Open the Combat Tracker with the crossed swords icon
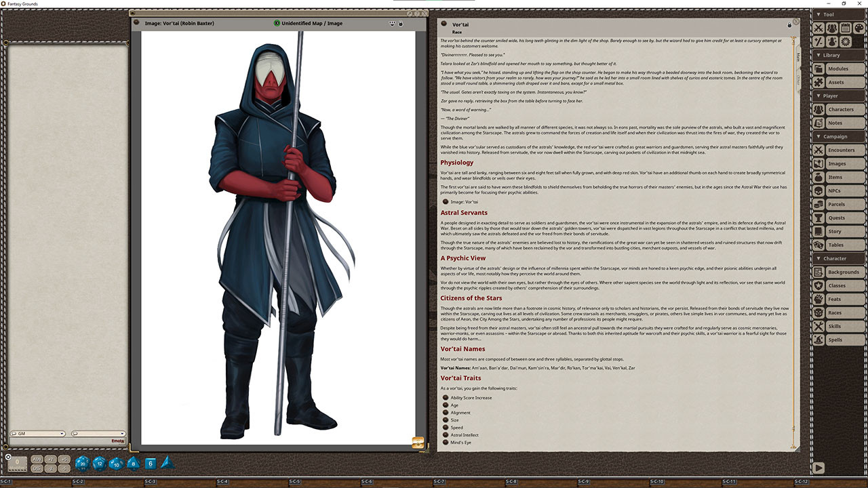Image resolution: width=868 pixels, height=488 pixels. [x=817, y=27]
